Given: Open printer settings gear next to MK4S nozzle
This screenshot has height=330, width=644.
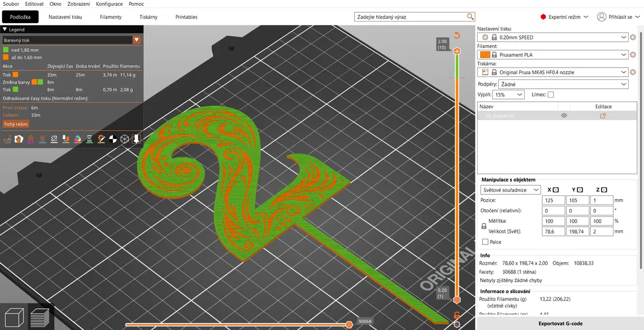Looking at the screenshot, I should (x=633, y=72).
